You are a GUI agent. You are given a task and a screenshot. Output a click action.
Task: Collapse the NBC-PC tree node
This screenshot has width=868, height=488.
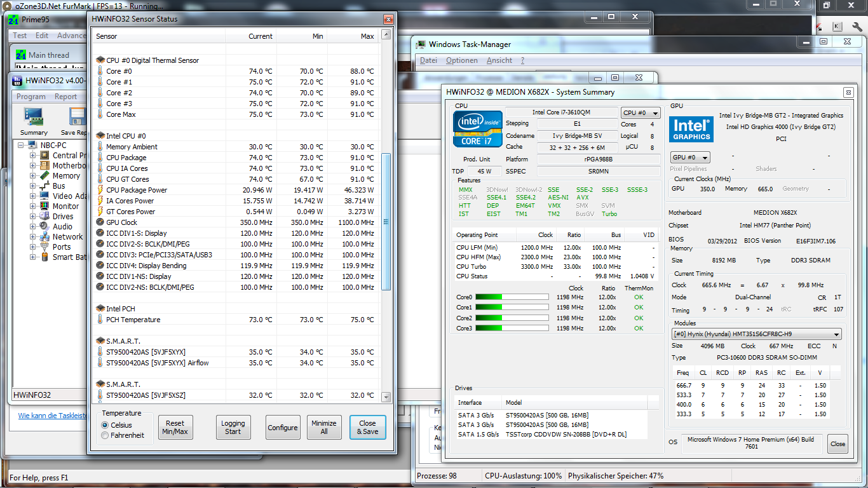tap(22, 145)
